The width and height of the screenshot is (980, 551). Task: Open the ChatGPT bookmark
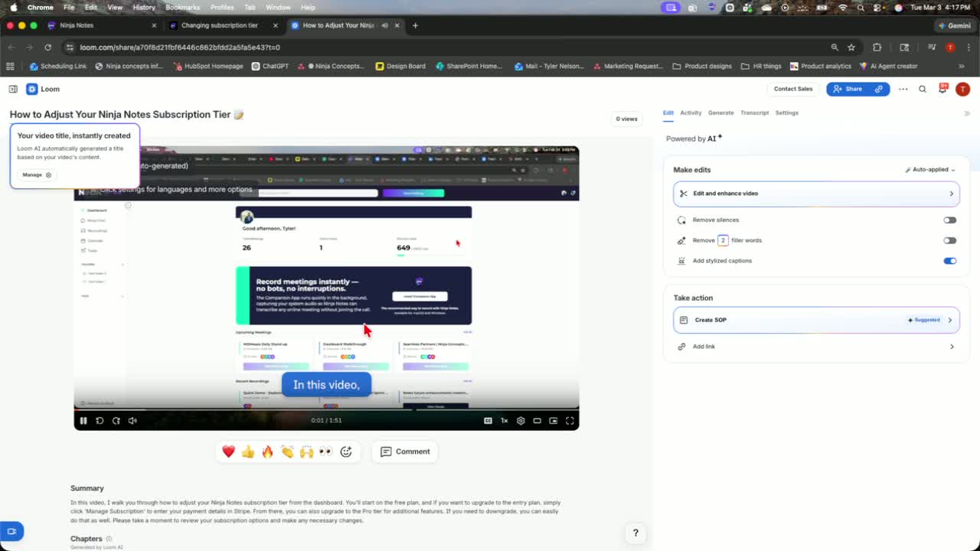269,67
